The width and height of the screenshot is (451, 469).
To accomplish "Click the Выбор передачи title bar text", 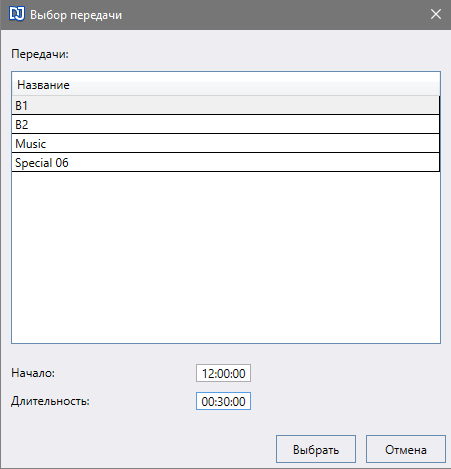I will point(76,15).
